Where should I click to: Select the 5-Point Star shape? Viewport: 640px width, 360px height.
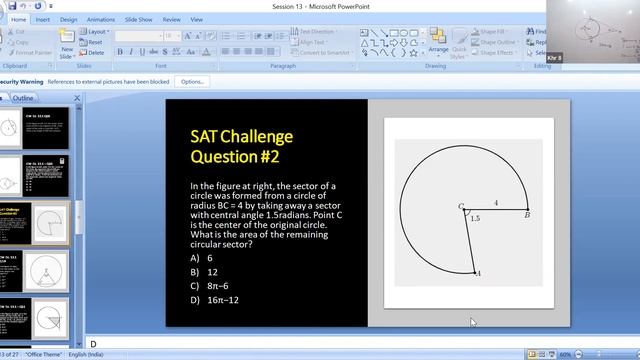413,53
